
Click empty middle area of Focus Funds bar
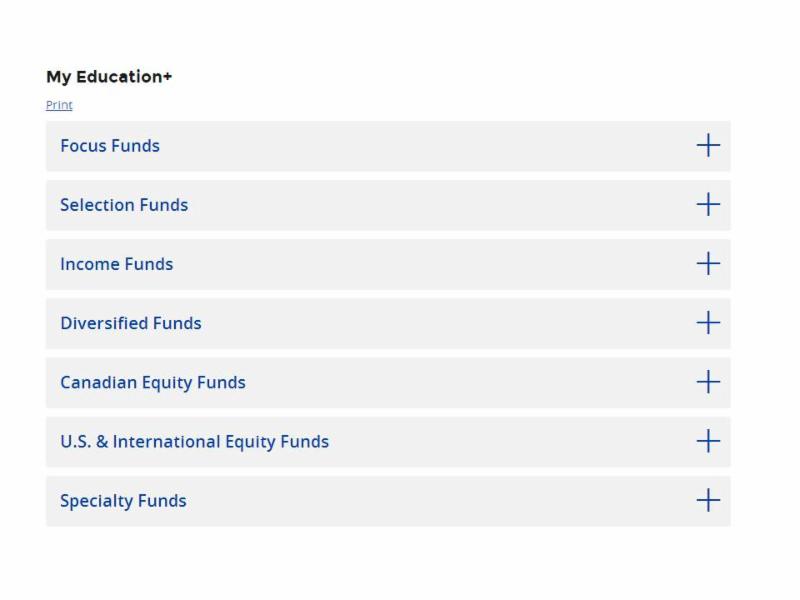click(420, 146)
